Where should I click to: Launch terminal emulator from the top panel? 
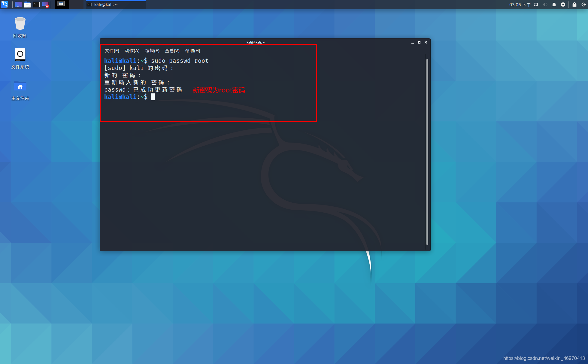tap(36, 5)
